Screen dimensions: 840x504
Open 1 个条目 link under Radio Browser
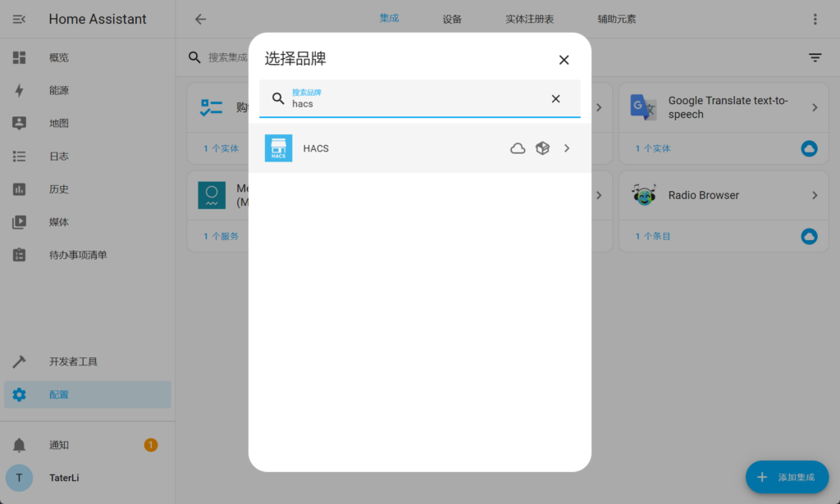click(x=652, y=236)
